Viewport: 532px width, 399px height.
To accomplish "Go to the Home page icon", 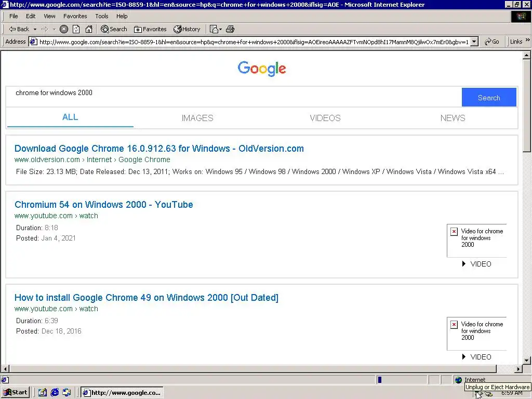I will [x=88, y=29].
